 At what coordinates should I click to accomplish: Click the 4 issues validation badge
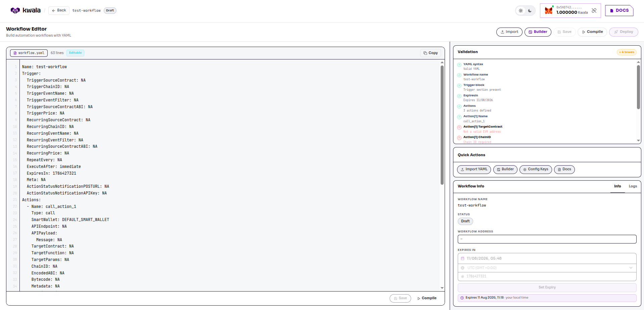coord(627,52)
